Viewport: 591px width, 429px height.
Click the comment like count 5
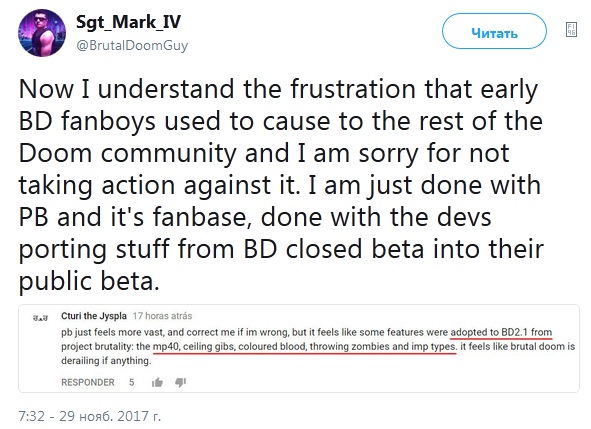click(132, 382)
